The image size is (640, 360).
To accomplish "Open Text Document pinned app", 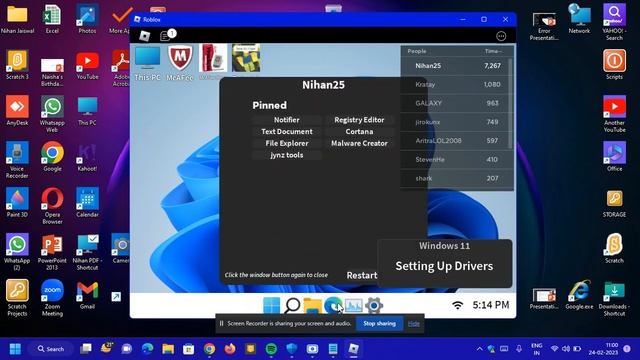I will [287, 131].
